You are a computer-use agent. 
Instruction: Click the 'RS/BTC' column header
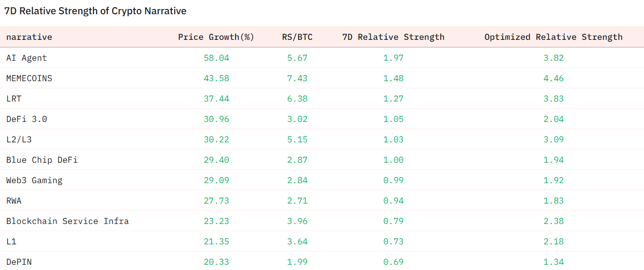click(297, 37)
